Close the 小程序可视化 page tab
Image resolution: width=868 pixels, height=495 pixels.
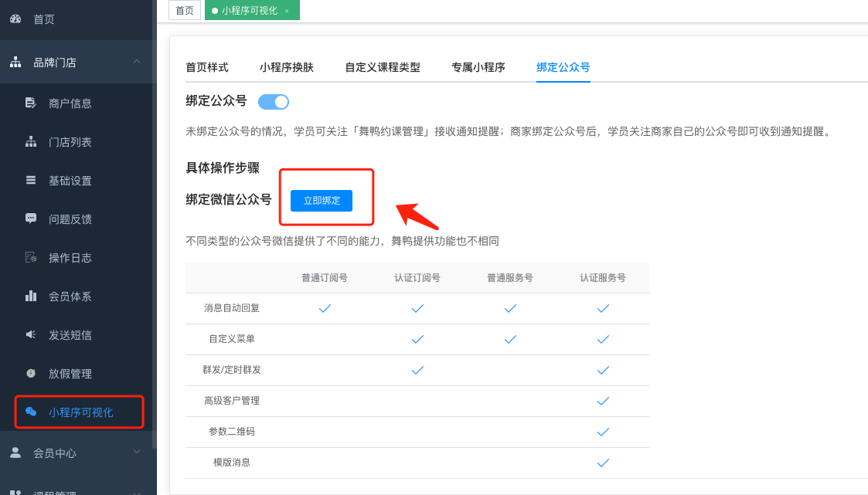tap(287, 11)
